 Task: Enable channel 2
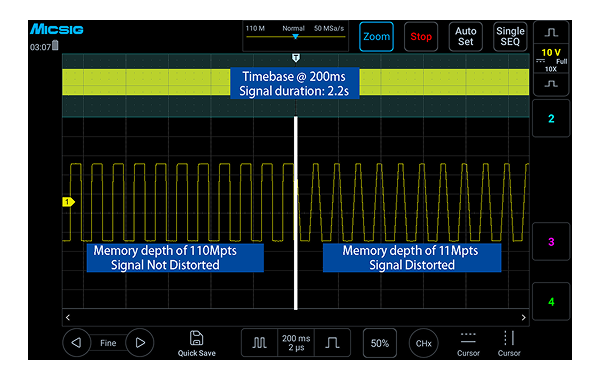coord(551,118)
